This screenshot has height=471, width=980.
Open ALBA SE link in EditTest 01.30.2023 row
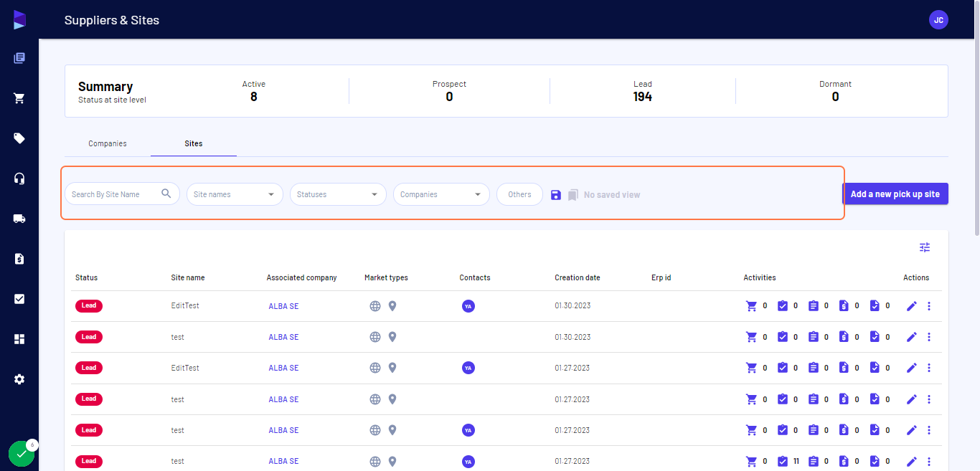click(x=283, y=306)
